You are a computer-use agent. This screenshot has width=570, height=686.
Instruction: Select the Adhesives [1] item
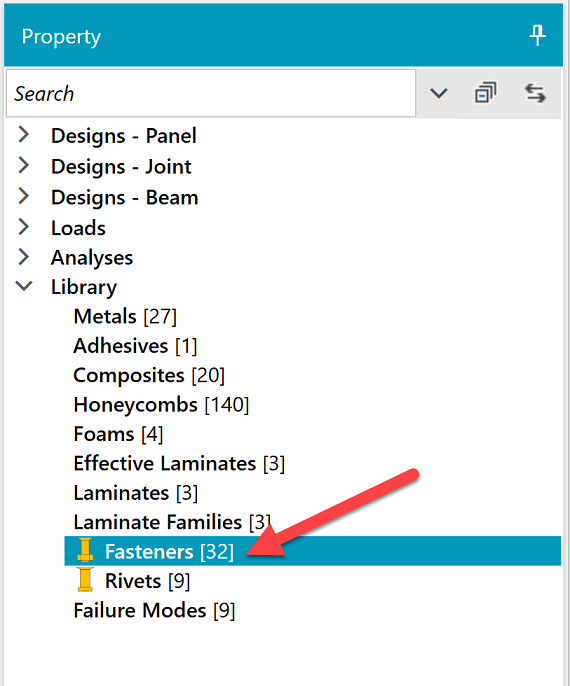(x=135, y=346)
